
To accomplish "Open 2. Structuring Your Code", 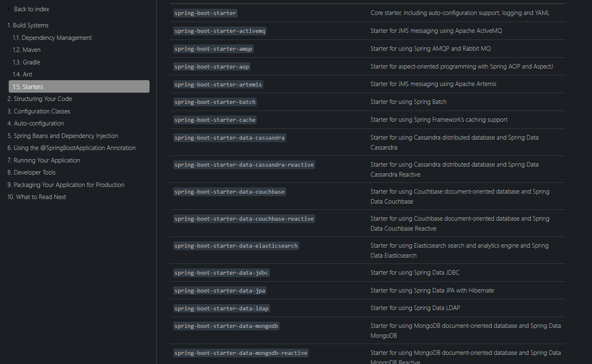I will coord(39,99).
